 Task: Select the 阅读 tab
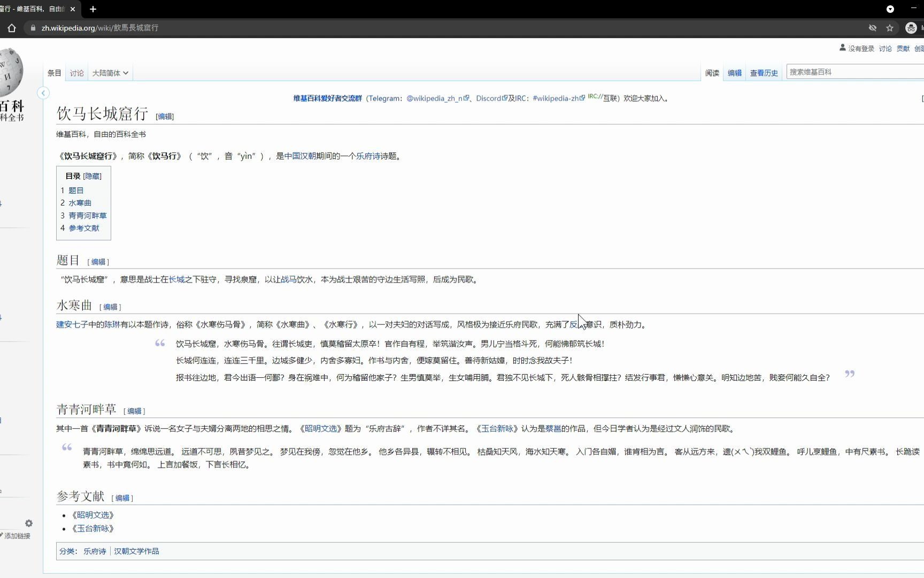click(712, 73)
